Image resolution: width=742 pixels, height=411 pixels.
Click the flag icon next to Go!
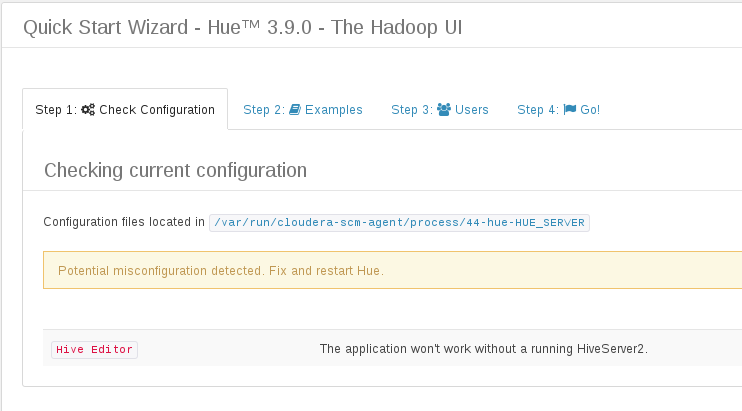point(570,110)
